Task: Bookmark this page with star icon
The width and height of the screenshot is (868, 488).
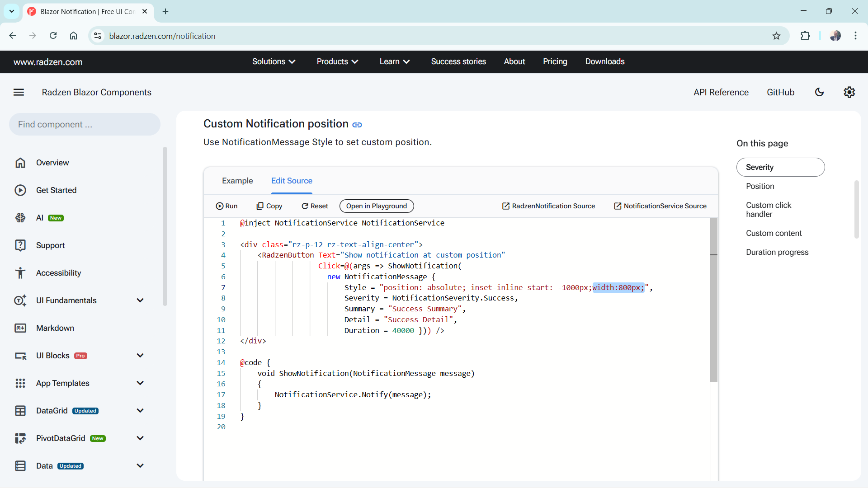Action: click(776, 36)
